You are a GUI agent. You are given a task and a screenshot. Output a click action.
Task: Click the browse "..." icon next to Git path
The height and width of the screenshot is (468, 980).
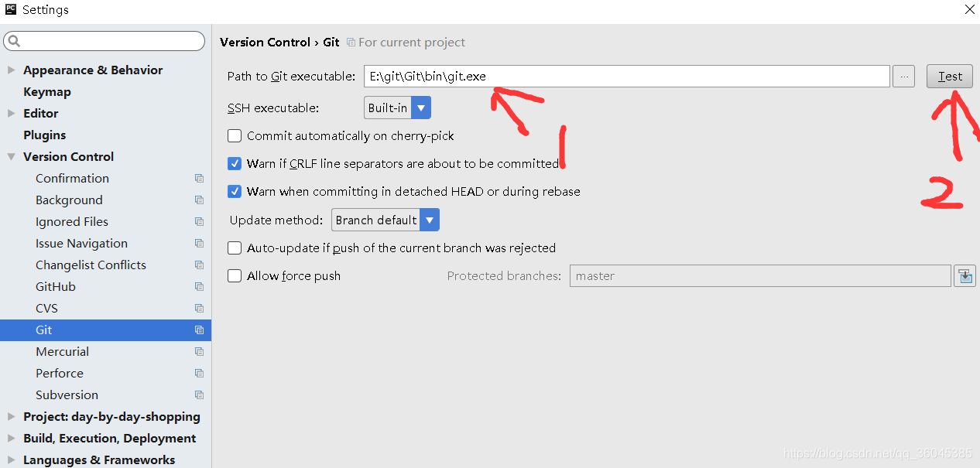pyautogui.click(x=903, y=76)
